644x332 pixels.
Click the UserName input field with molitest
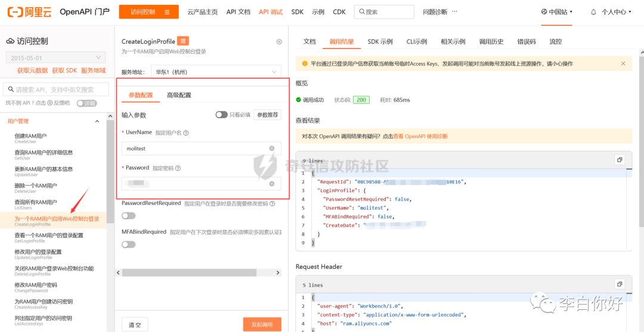pos(202,148)
